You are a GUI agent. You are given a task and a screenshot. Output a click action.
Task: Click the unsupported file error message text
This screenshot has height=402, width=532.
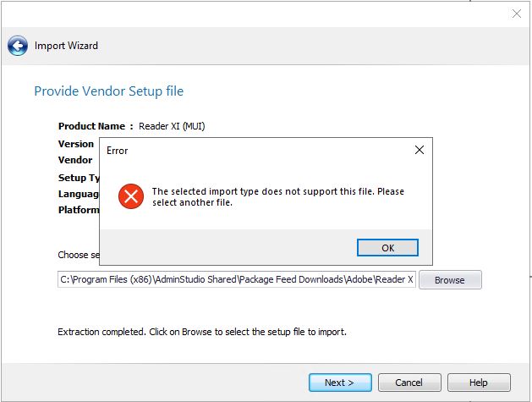tap(277, 197)
